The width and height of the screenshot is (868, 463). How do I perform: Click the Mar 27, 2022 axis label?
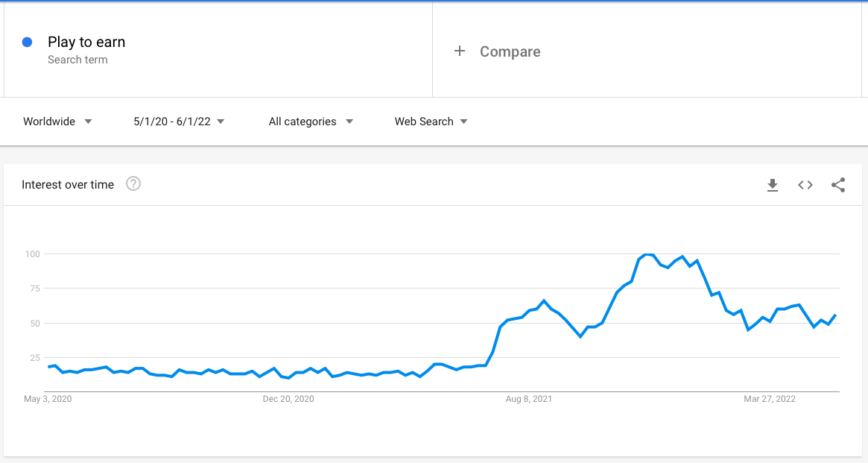pyautogui.click(x=770, y=399)
